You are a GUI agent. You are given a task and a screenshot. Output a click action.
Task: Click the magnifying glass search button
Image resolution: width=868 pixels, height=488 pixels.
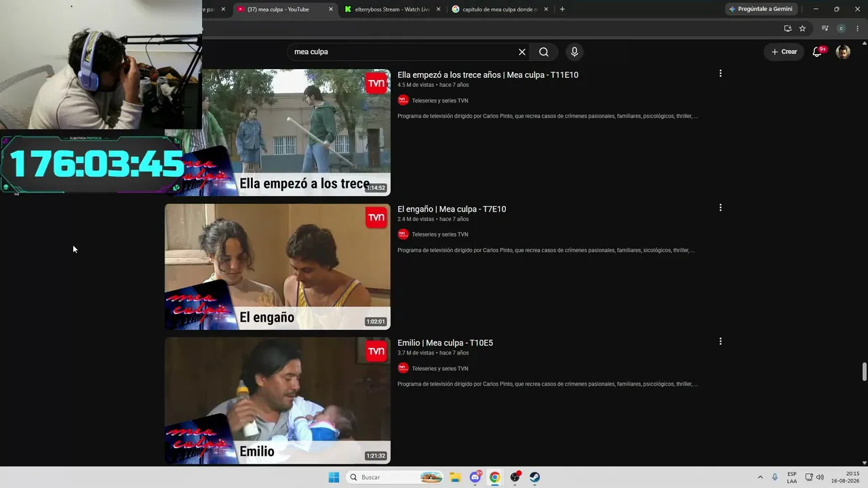click(544, 52)
